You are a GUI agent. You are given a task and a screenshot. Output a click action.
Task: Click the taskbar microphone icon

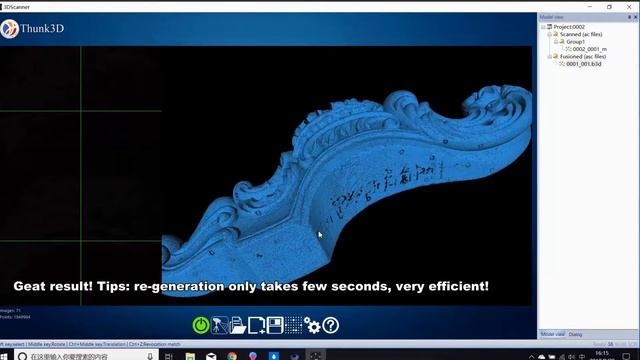coord(150,356)
